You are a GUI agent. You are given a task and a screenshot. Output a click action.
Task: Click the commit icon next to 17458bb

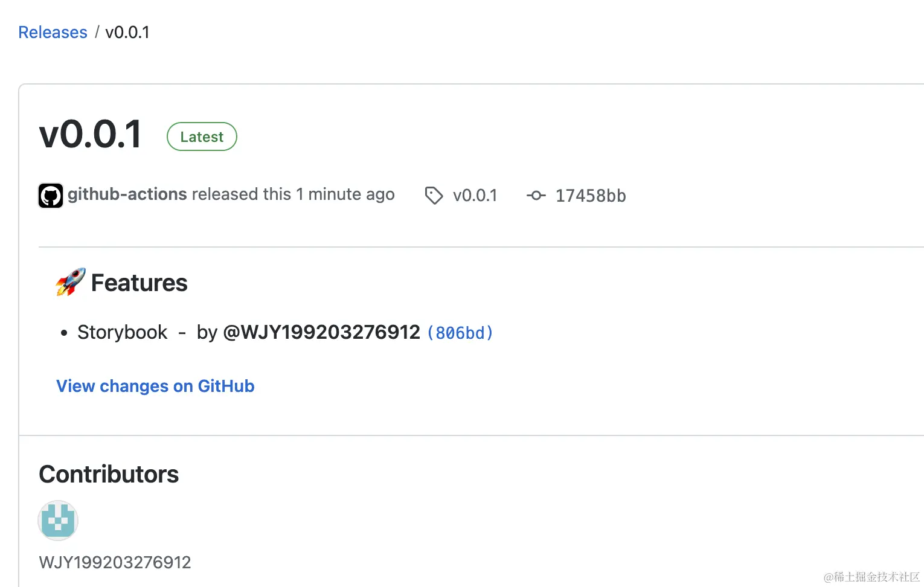point(536,195)
